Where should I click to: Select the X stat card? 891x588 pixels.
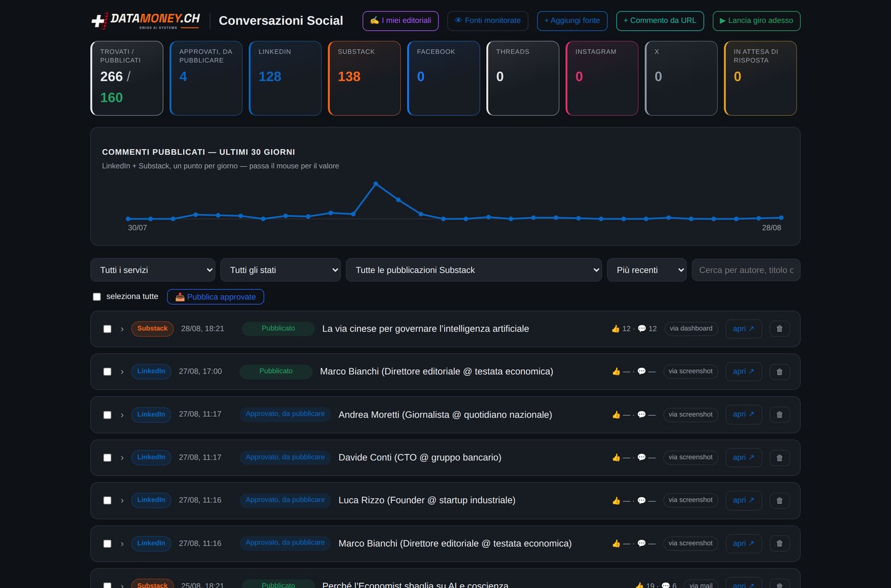tap(682, 78)
